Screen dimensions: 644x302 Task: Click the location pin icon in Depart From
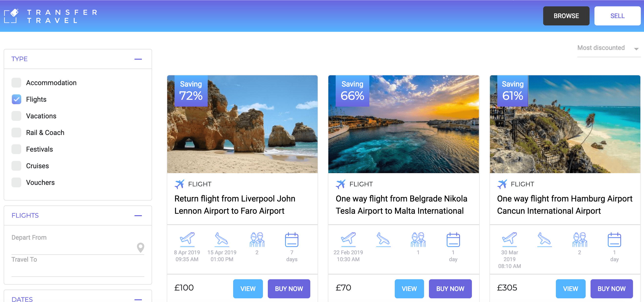pos(141,247)
